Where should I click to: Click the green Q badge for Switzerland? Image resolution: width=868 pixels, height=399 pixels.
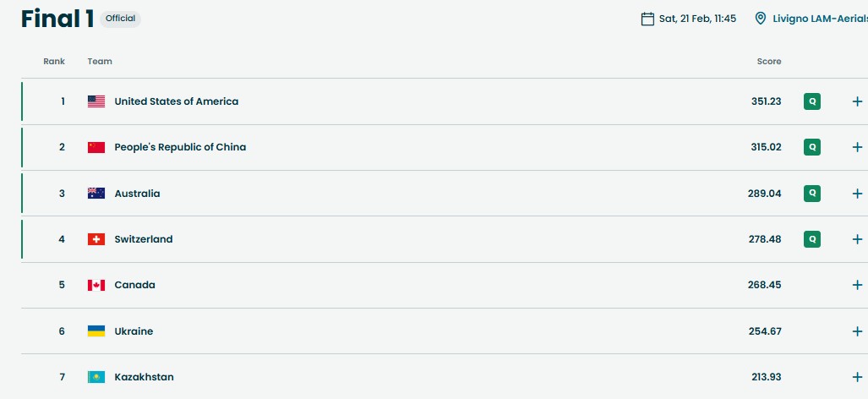click(812, 239)
